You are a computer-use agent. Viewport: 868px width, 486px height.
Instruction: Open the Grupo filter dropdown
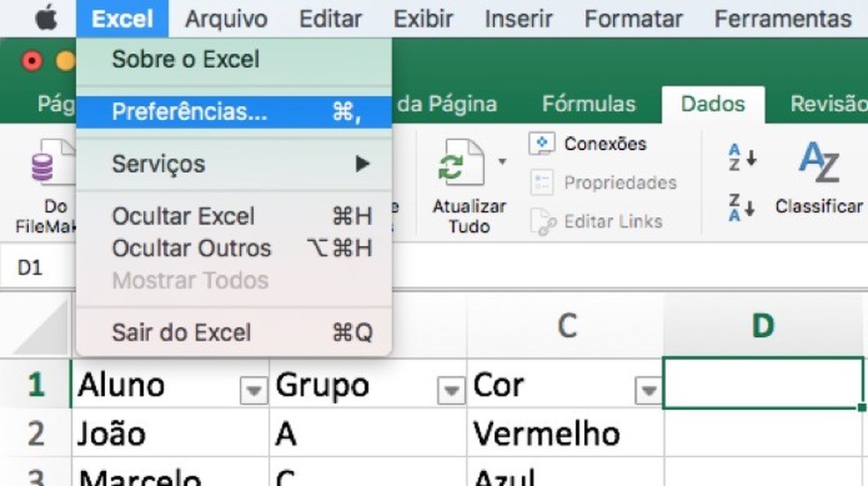pyautogui.click(x=451, y=388)
